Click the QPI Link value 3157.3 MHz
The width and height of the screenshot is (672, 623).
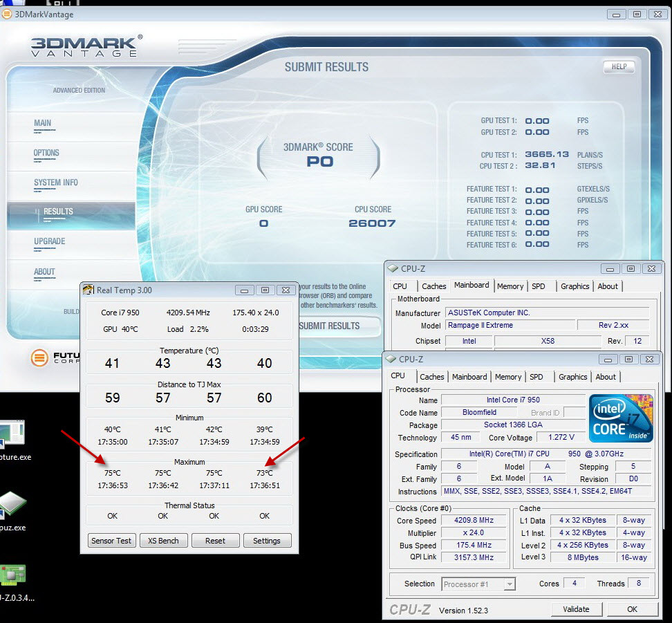474,557
